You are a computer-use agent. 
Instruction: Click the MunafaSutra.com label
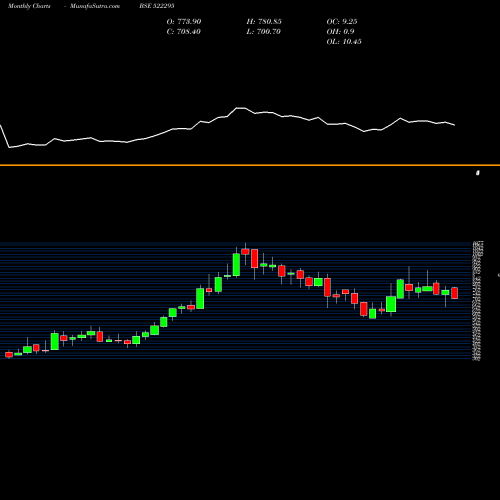[x=95, y=6]
